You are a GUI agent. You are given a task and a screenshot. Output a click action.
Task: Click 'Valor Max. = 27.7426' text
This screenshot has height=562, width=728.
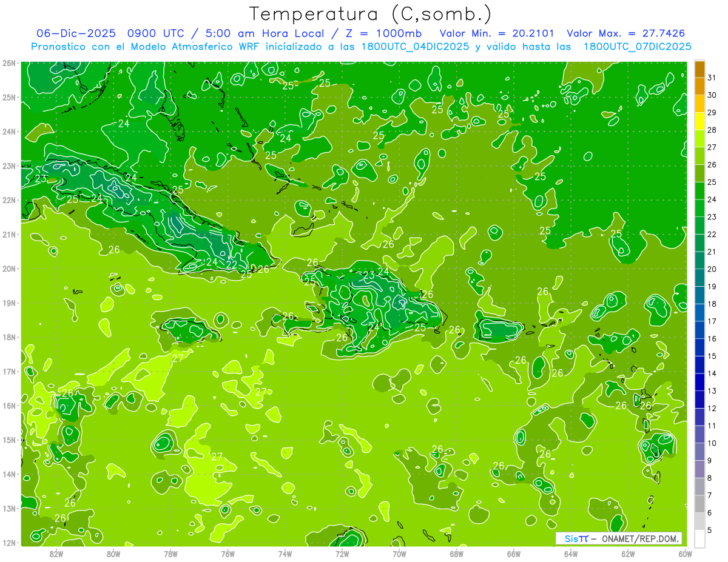[x=626, y=33]
